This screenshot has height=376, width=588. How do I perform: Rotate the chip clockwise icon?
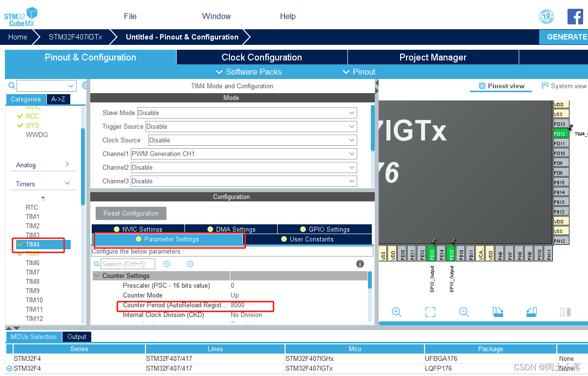click(498, 312)
